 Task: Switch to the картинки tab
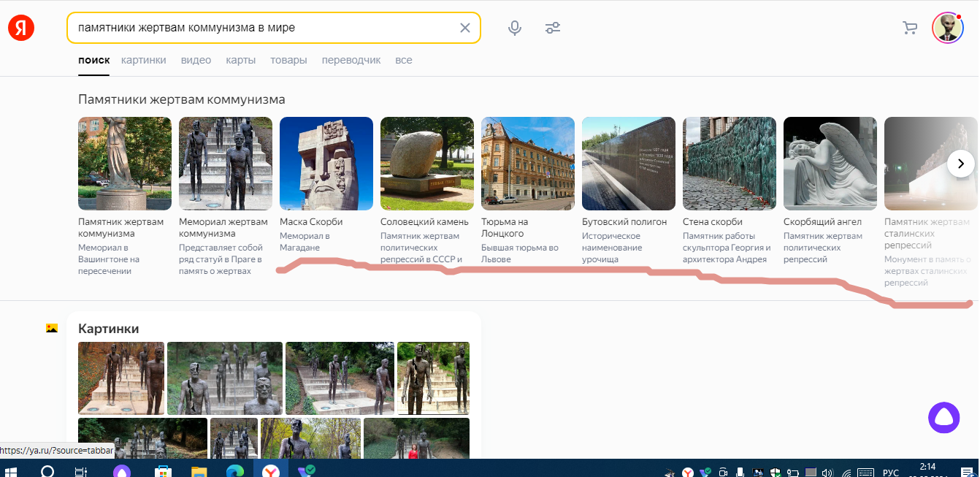(144, 60)
